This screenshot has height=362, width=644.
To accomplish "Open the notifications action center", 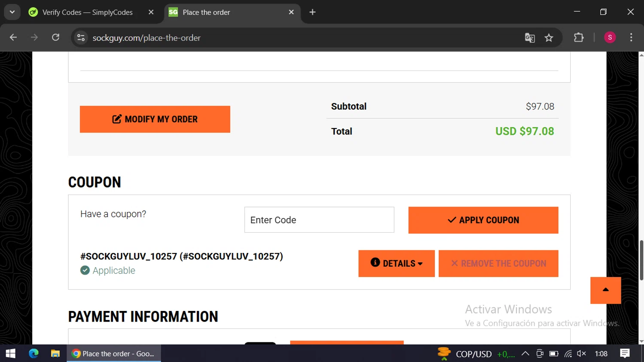I will coord(625,353).
